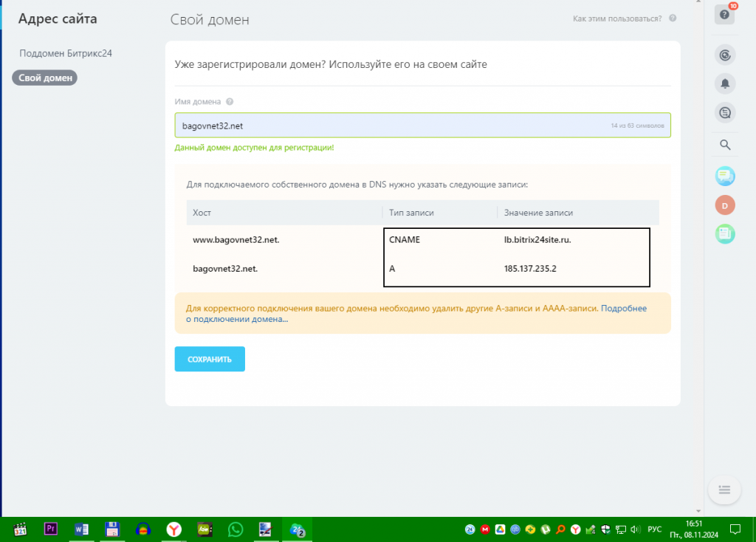Open volume speaker tray icon
756x542 pixels.
[636, 529]
